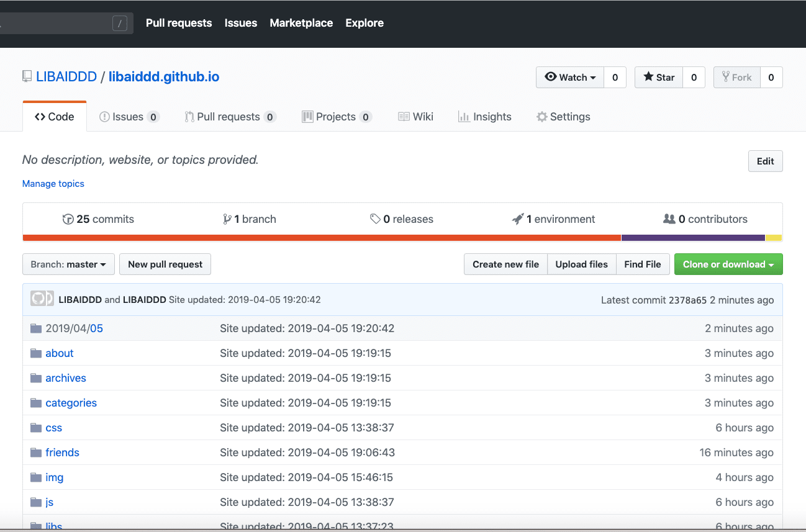Click the commit author avatar icon
The image size is (806, 532).
(42, 299)
